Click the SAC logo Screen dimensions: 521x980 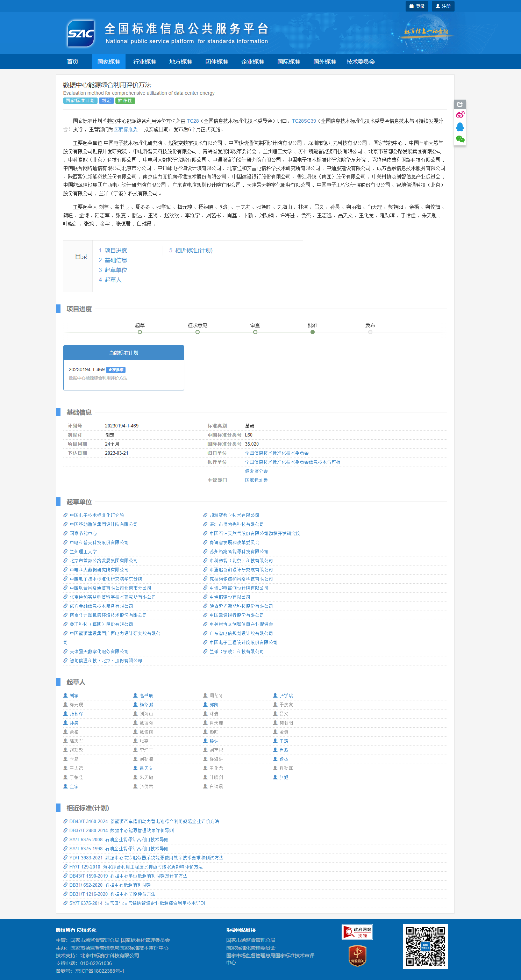(81, 34)
